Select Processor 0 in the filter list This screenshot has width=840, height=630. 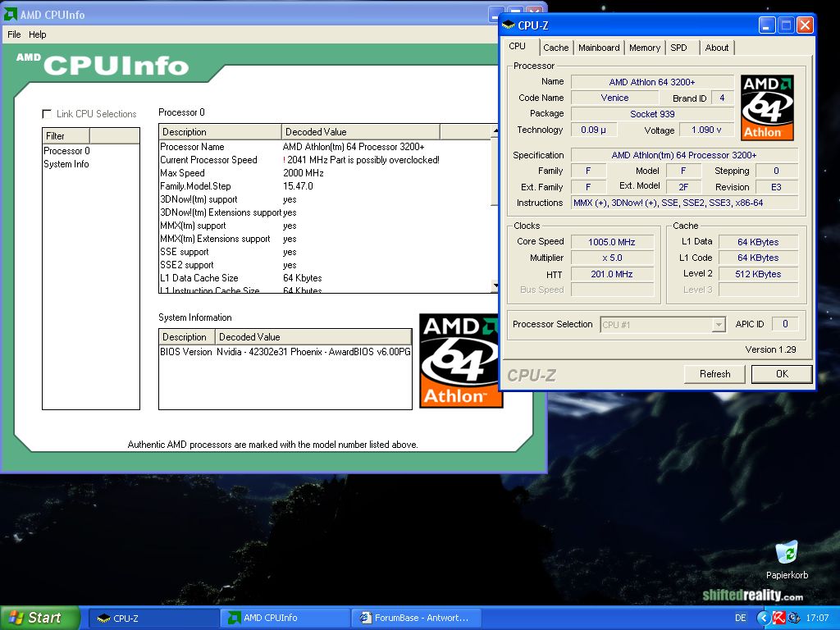pos(66,151)
